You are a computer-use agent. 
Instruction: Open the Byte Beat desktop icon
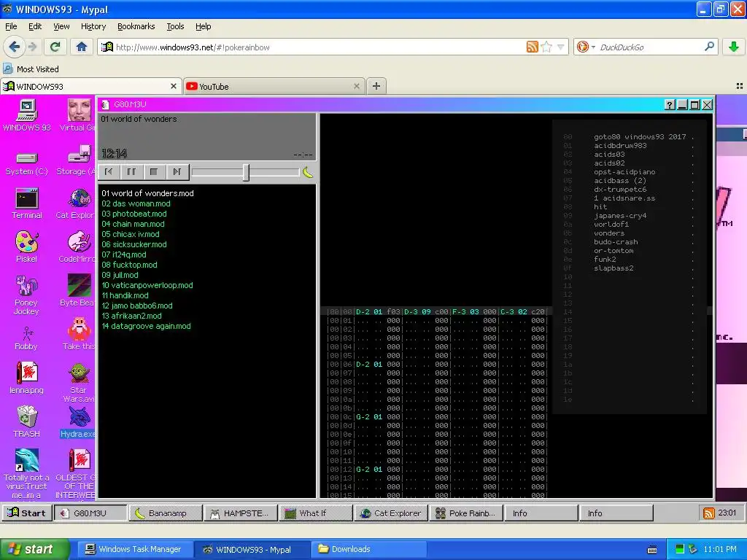78,290
